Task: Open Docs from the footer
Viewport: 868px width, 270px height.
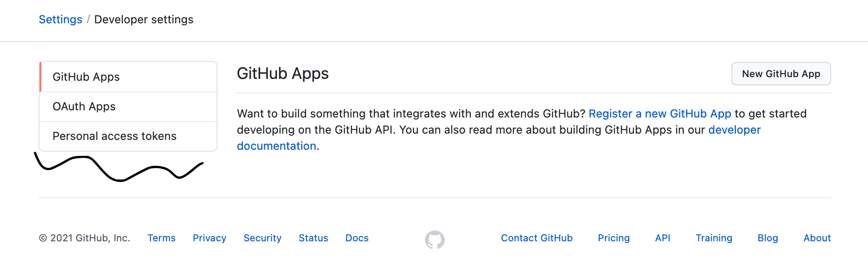Action: pyautogui.click(x=357, y=238)
